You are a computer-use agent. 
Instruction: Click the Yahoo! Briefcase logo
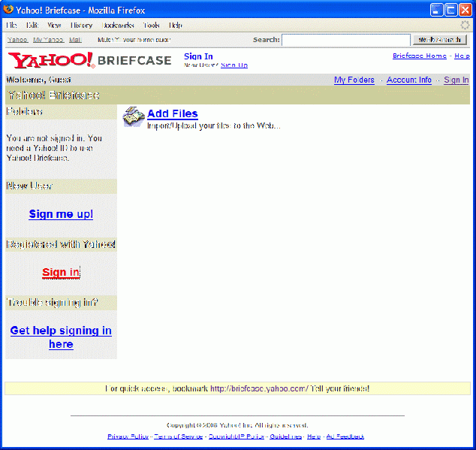pos(89,60)
